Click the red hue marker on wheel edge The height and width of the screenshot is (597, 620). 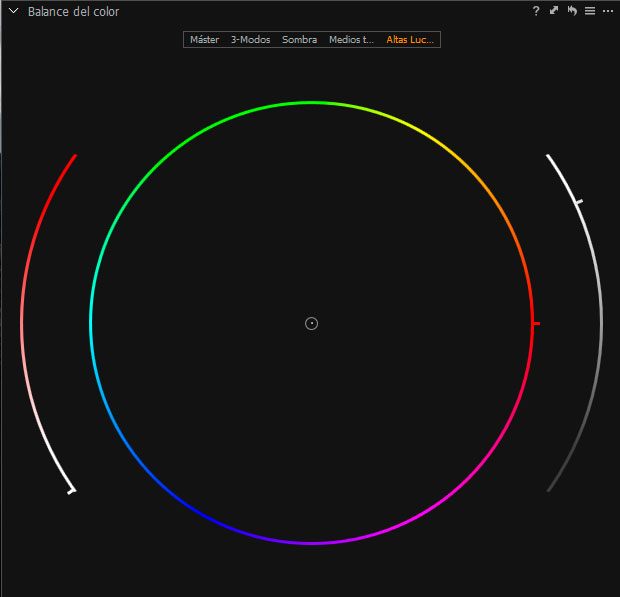(536, 324)
